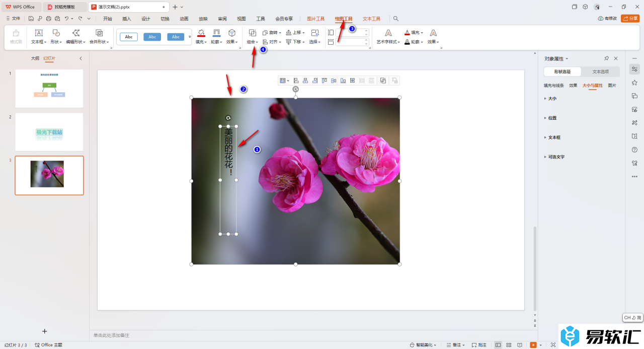Open the 对齐 align dropdown in ribbon
The image size is (644, 349).
pos(272,42)
